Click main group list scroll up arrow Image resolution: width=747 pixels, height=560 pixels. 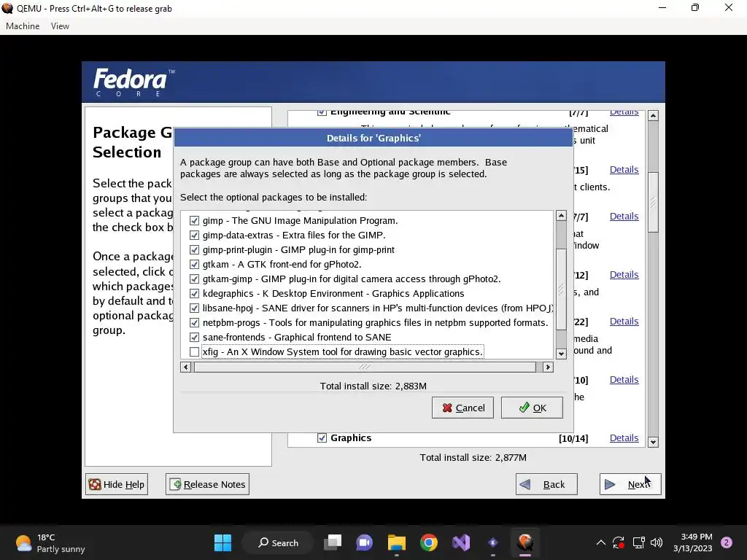click(653, 116)
